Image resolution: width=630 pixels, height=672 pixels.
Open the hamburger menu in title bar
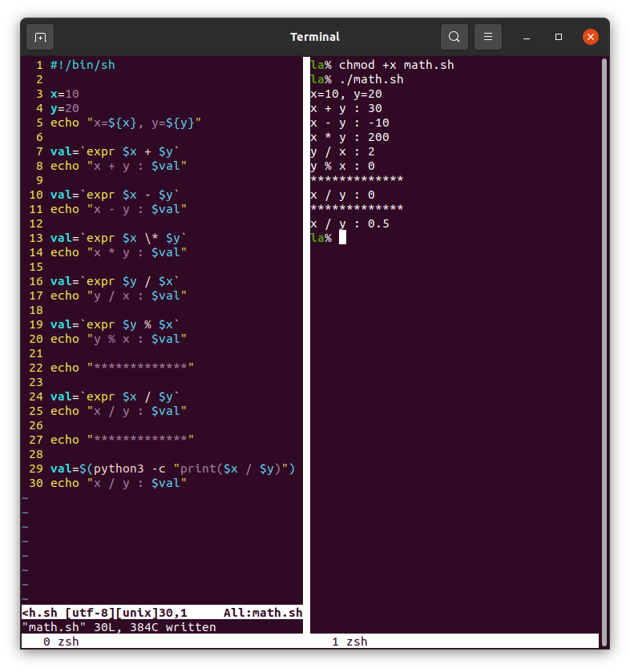(488, 37)
